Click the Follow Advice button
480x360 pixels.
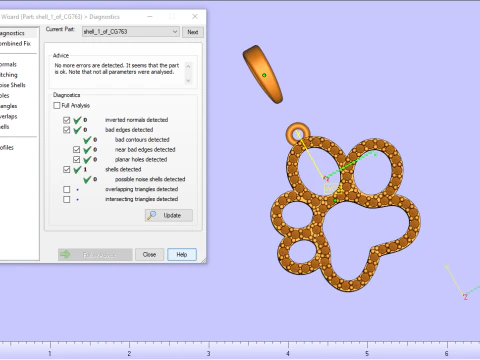95,255
